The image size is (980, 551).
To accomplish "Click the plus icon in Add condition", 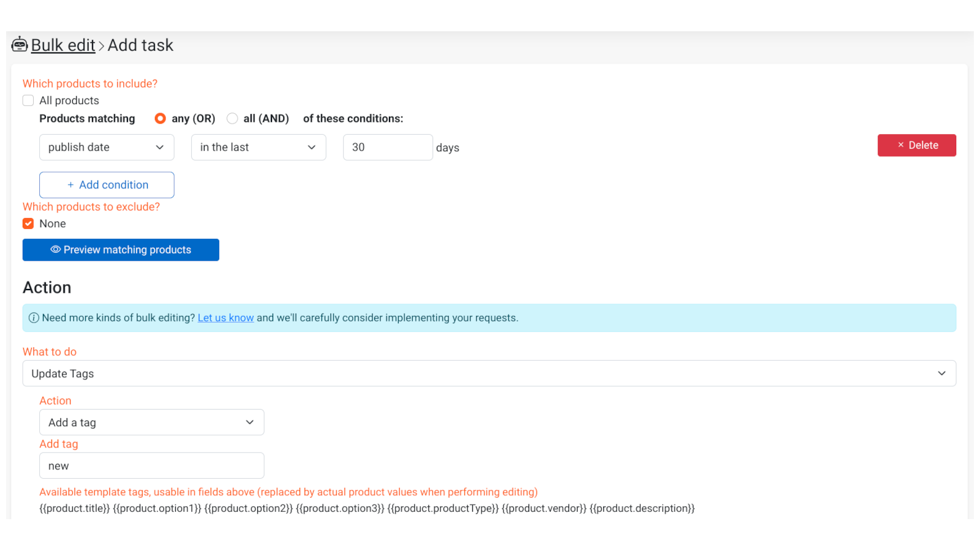I will coord(70,185).
